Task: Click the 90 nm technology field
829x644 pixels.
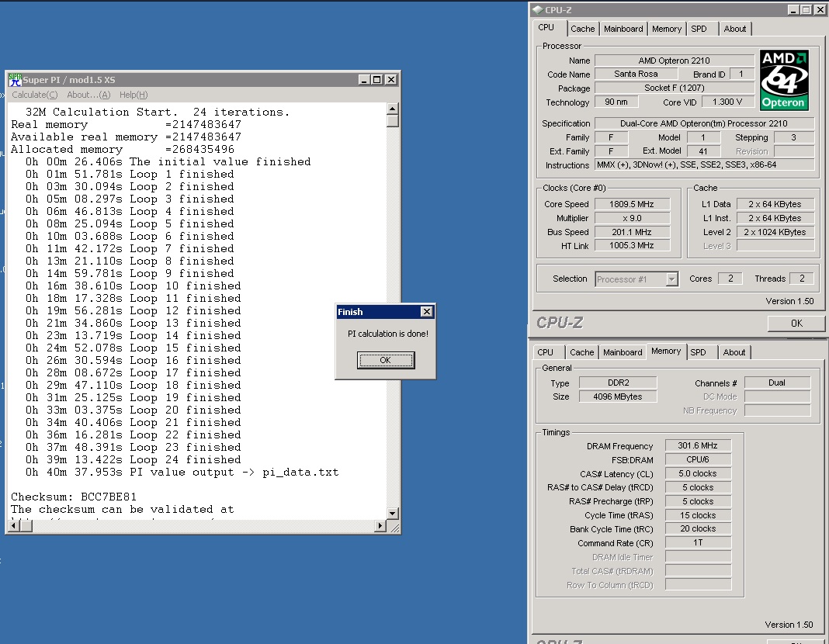Action: [x=616, y=102]
